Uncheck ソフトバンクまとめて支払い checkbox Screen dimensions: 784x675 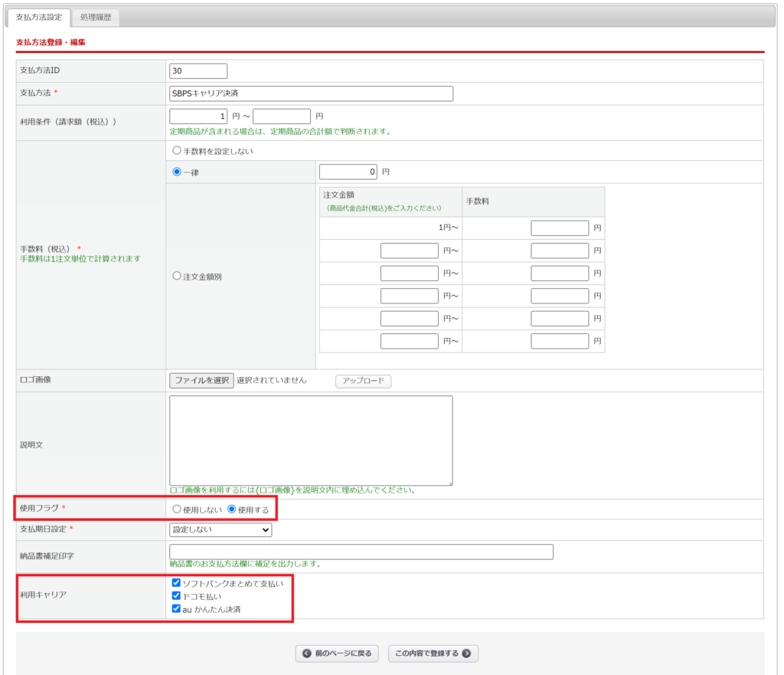[177, 583]
